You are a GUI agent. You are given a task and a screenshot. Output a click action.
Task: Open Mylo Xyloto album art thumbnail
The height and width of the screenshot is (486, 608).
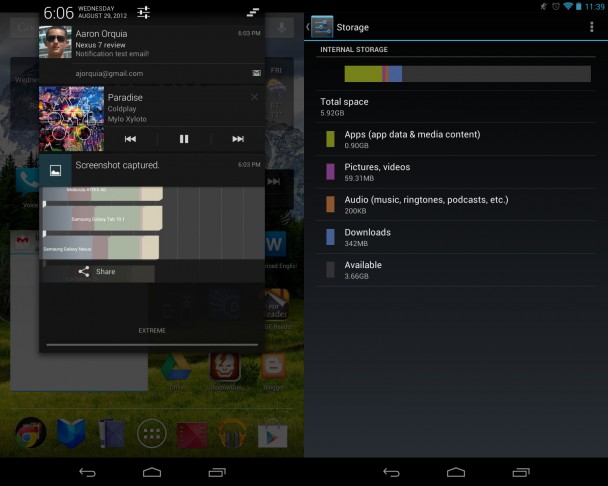pyautogui.click(x=71, y=119)
